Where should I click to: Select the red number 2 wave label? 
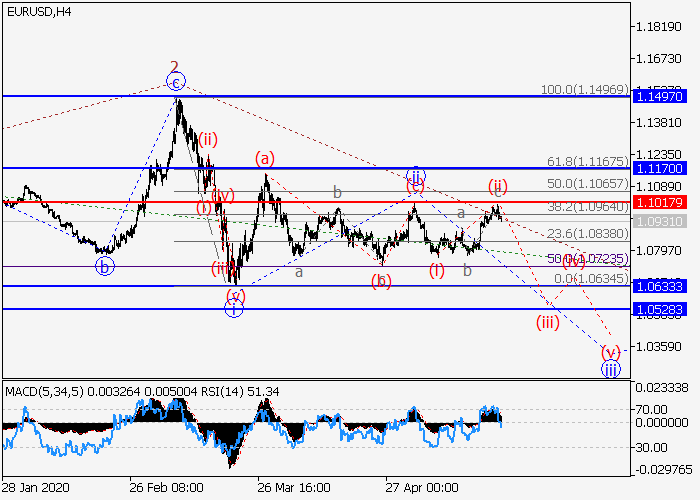pos(173,67)
